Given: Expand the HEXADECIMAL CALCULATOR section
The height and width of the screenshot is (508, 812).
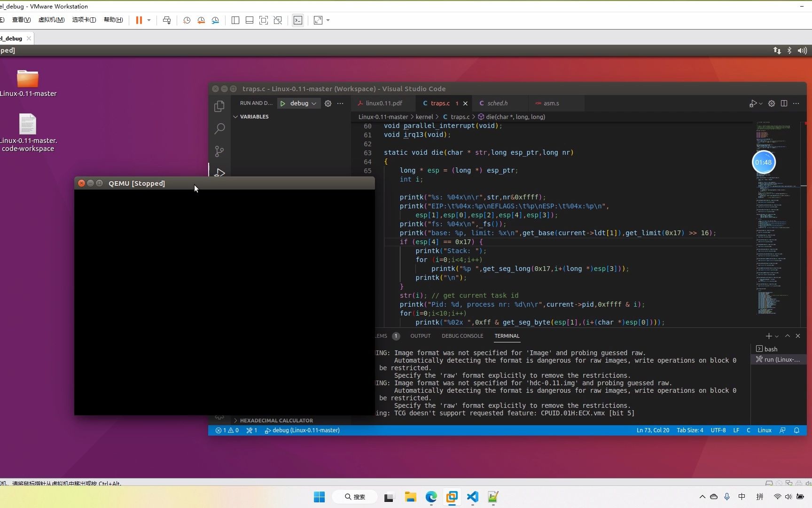Looking at the screenshot, I should click(x=276, y=421).
